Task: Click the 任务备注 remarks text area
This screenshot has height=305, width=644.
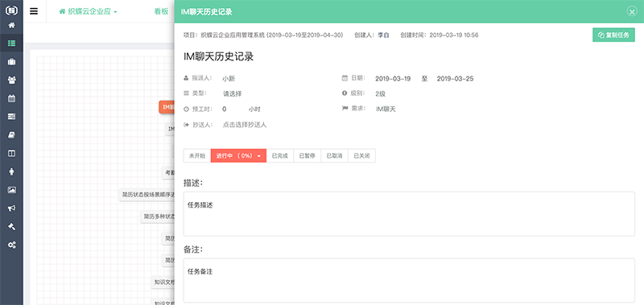Action: pos(409,280)
